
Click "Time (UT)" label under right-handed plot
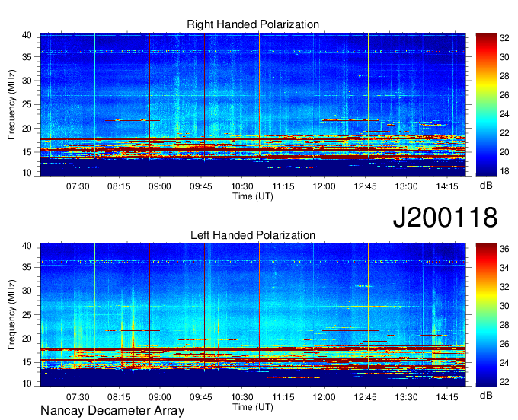point(253,196)
